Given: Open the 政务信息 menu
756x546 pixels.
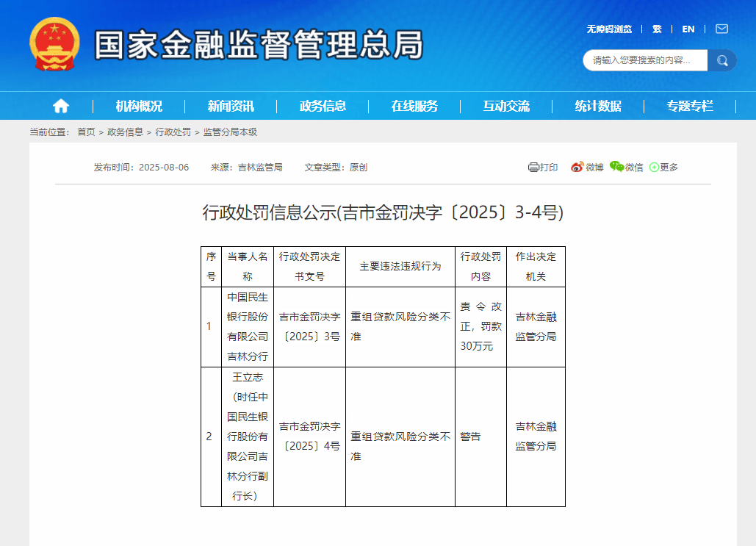Looking at the screenshot, I should click(323, 106).
